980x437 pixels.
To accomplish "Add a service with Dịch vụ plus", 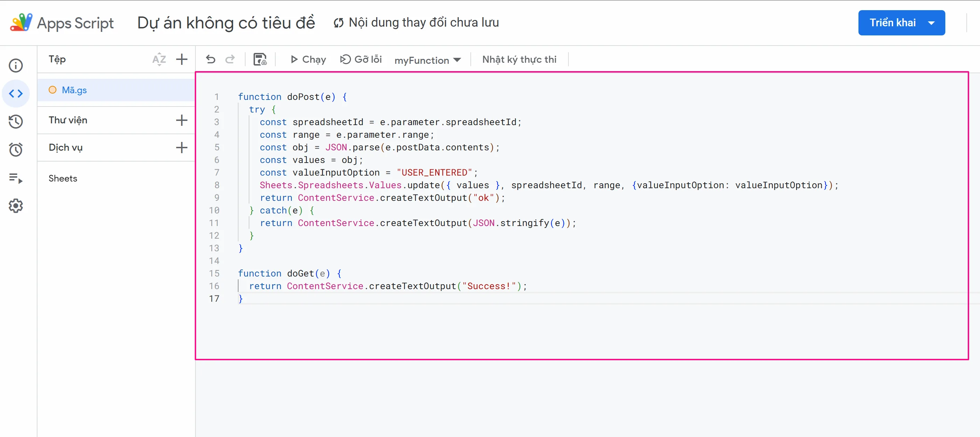I will [182, 148].
